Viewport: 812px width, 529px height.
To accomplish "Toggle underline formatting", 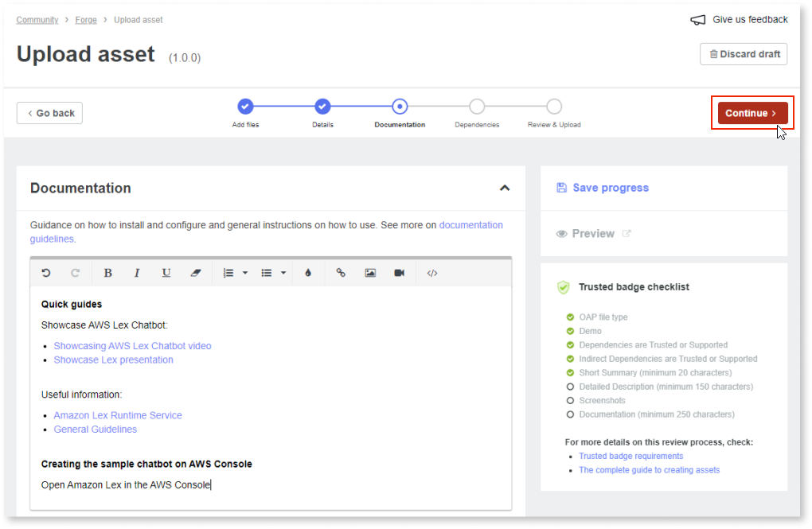I will tap(166, 273).
